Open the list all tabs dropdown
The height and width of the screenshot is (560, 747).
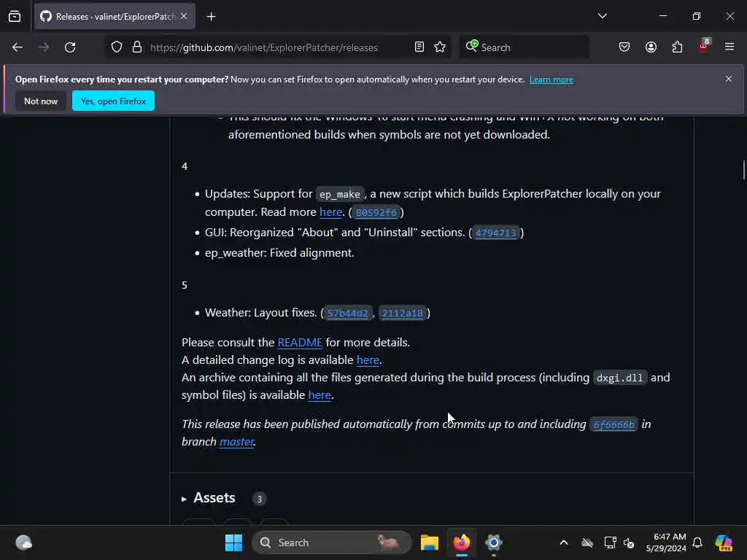pyautogui.click(x=602, y=16)
